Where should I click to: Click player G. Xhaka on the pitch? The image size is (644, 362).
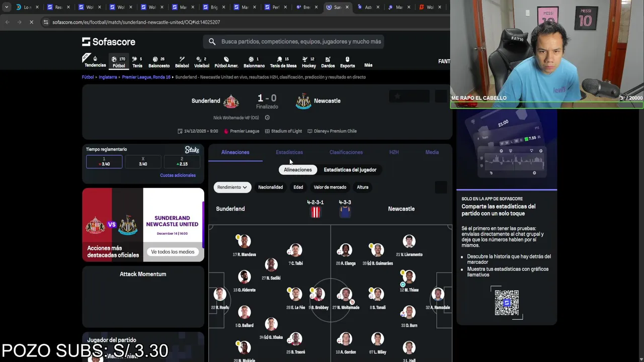pyautogui.click(x=271, y=328)
